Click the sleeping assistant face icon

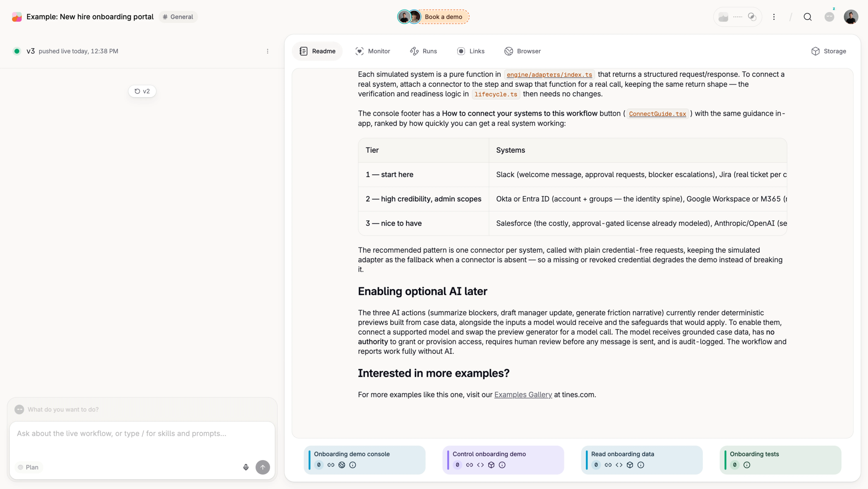(829, 17)
